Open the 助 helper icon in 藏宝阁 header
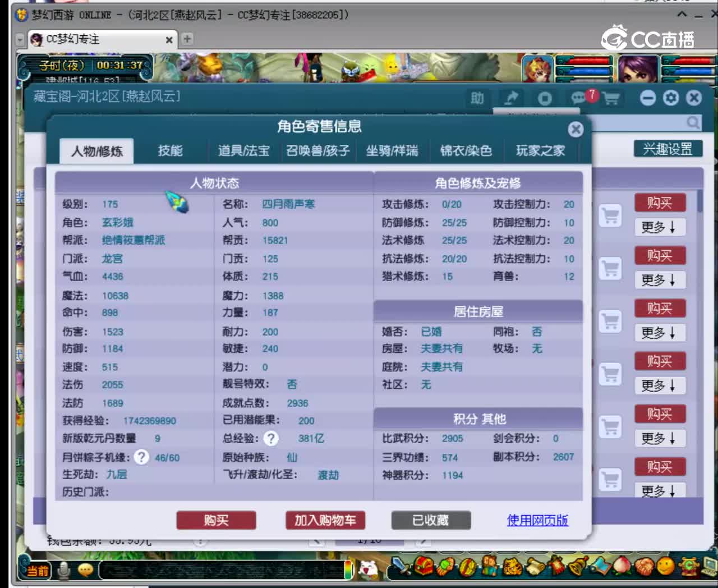Viewport: 718px width, 588px height. point(477,98)
